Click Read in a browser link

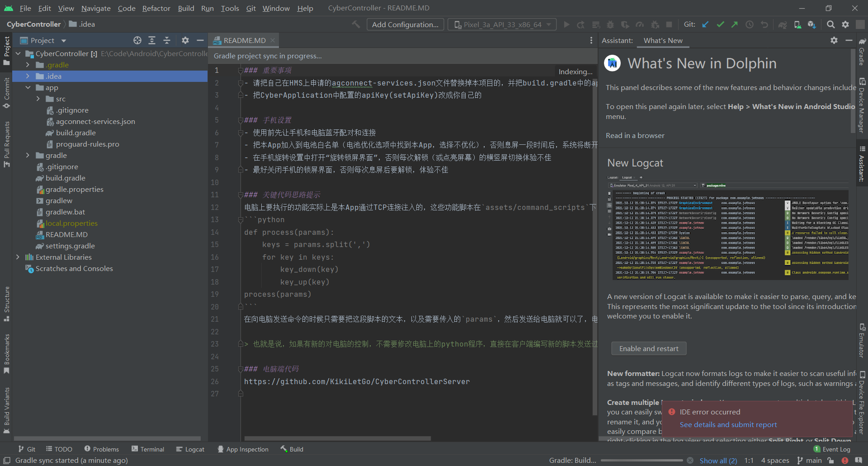point(635,135)
